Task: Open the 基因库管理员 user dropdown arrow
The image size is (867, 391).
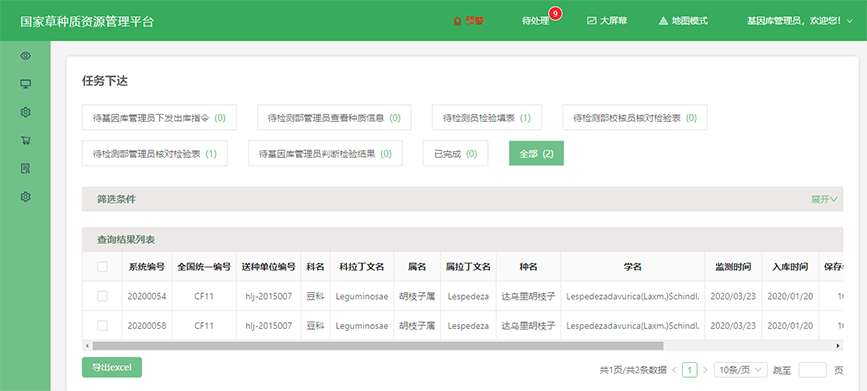Action: pyautogui.click(x=850, y=21)
